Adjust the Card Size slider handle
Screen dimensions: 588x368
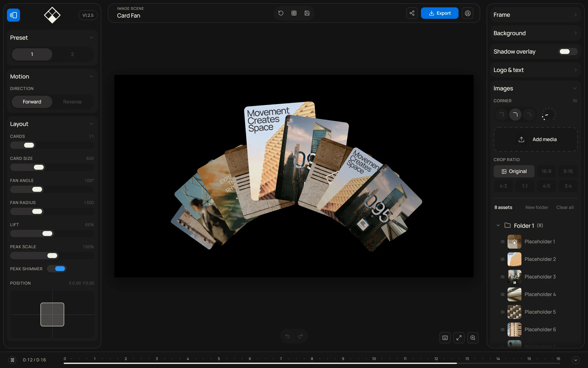coord(39,167)
